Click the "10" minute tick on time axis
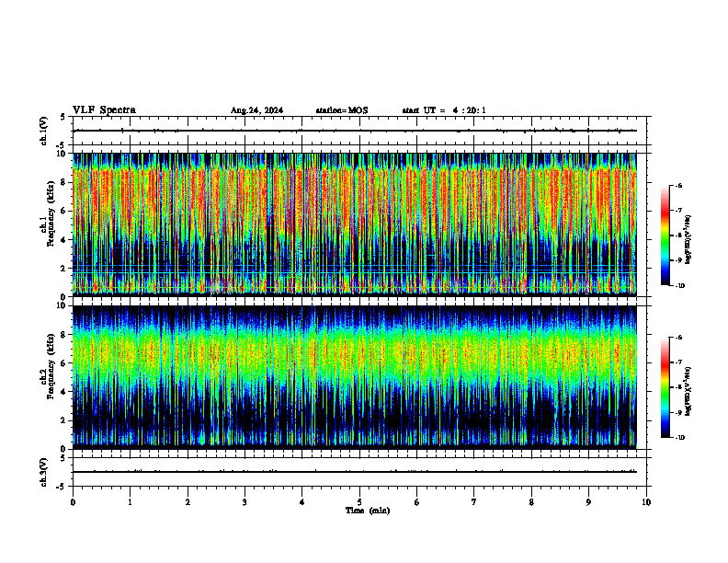The height and width of the screenshot is (563, 728). [x=646, y=502]
